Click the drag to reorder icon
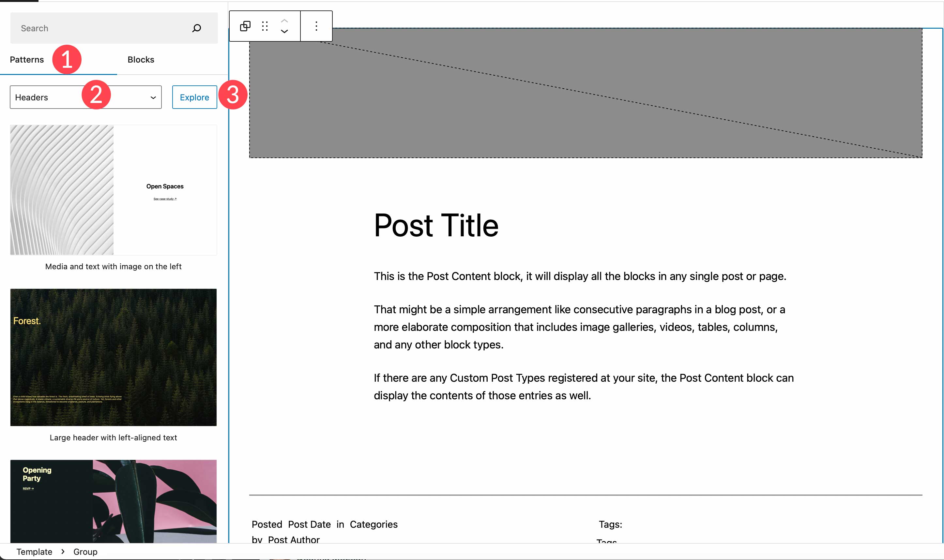Image resolution: width=944 pixels, height=560 pixels. pos(266,26)
